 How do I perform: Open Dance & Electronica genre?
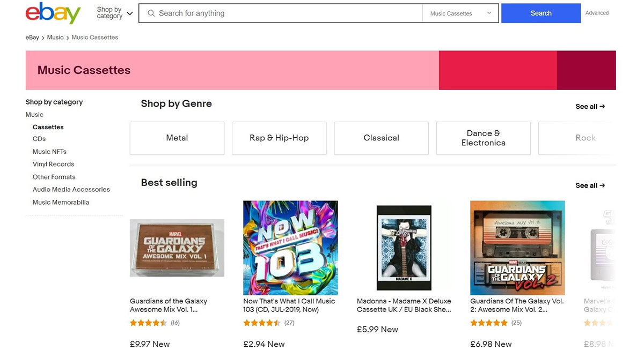(483, 138)
